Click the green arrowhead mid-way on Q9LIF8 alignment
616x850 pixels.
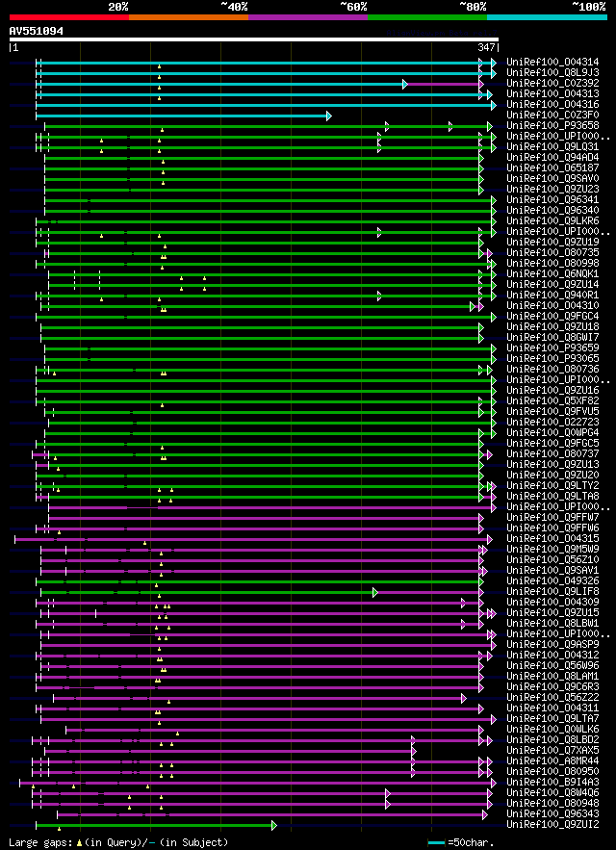(x=374, y=592)
